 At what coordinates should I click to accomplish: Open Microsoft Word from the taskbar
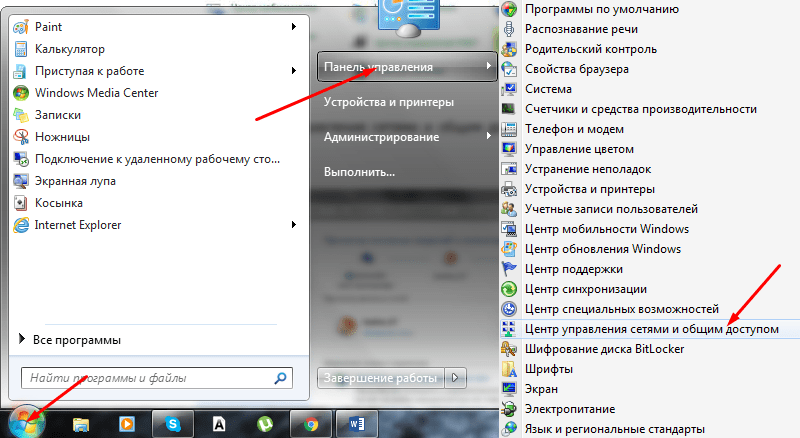[x=357, y=424]
